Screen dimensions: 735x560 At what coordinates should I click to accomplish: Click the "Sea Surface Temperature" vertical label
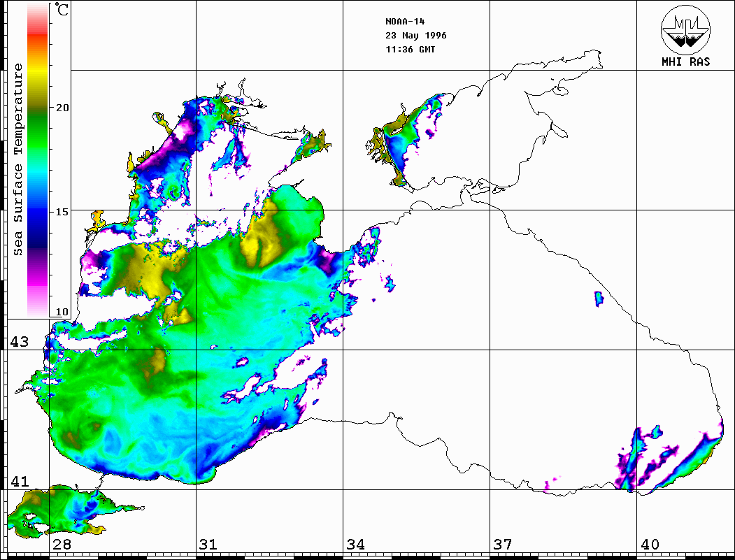point(17,159)
